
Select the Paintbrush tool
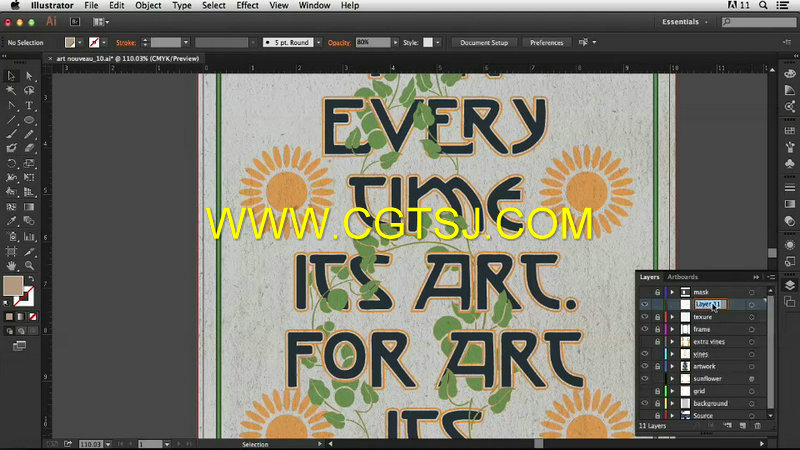pos(11,134)
